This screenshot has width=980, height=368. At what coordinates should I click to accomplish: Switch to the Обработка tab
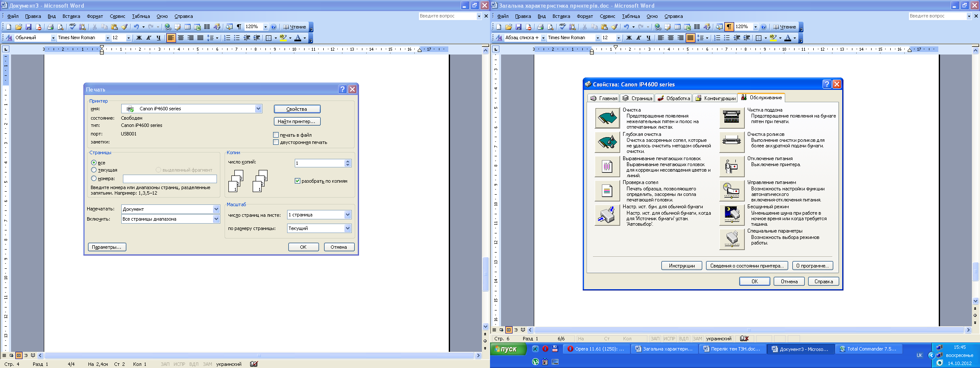click(673, 98)
